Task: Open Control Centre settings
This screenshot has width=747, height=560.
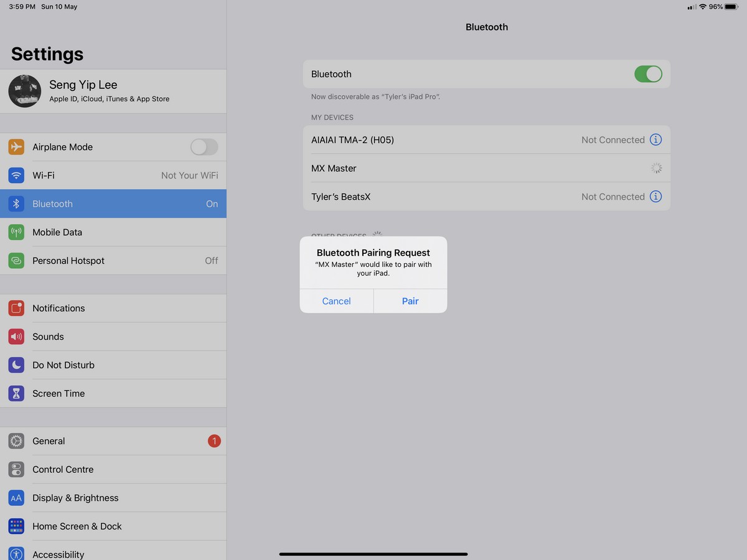Action: click(113, 470)
